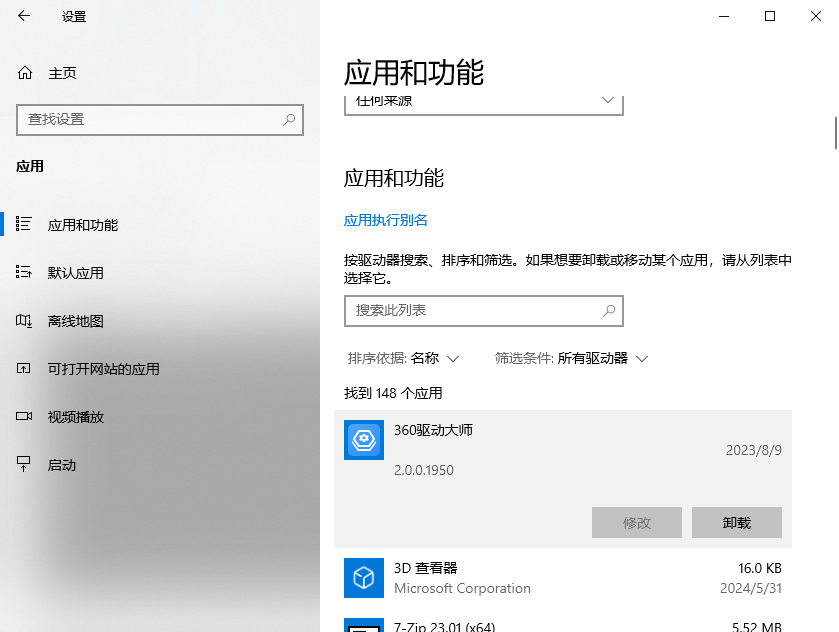Click the 搜索此列表 search box

click(484, 311)
